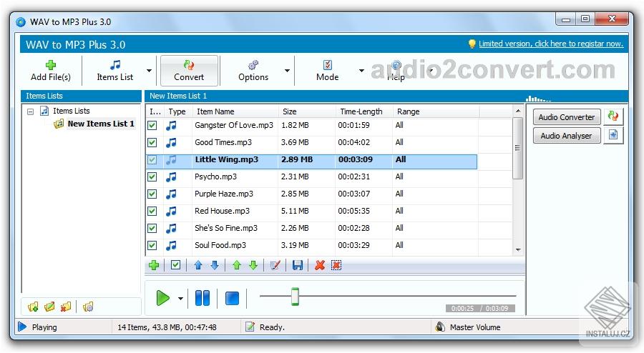Screen dimensions: 644x353
Task: Click the spectrum level indicator in header
Action: tap(538, 99)
